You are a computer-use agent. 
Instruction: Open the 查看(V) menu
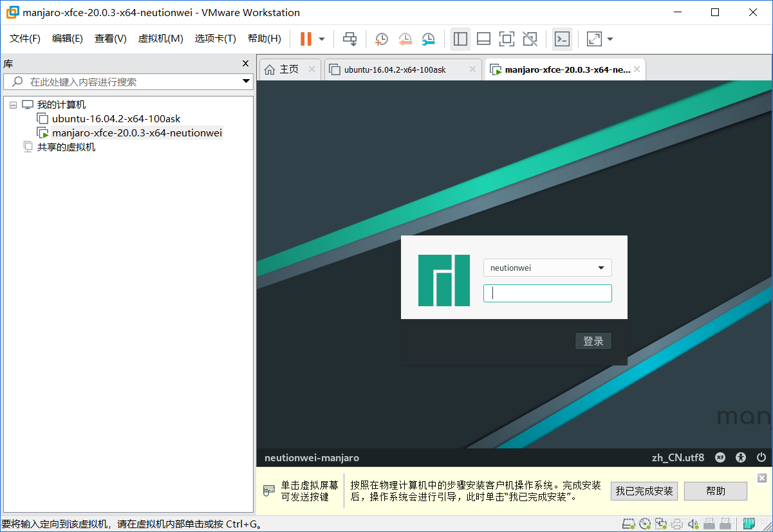(x=111, y=39)
